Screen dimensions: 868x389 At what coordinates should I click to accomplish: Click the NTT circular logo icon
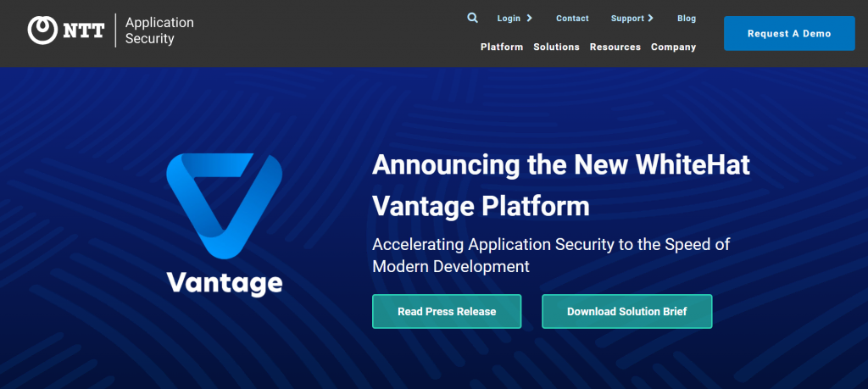click(x=42, y=31)
